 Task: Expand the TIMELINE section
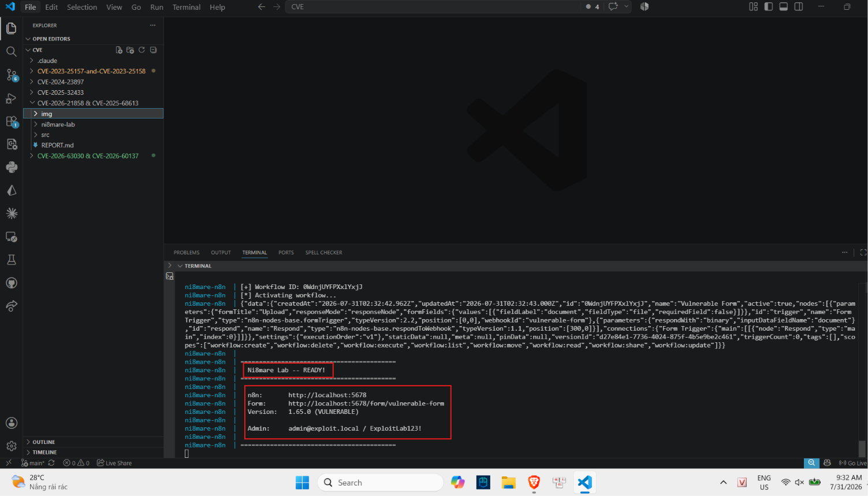tap(94, 452)
